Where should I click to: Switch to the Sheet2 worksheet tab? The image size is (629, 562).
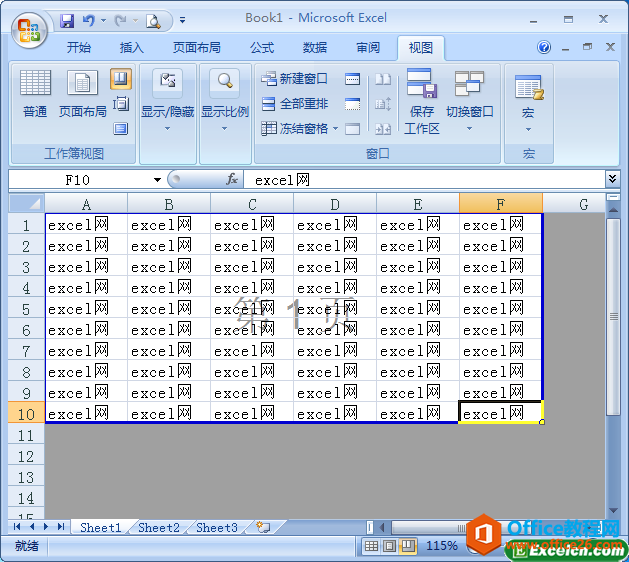159,527
